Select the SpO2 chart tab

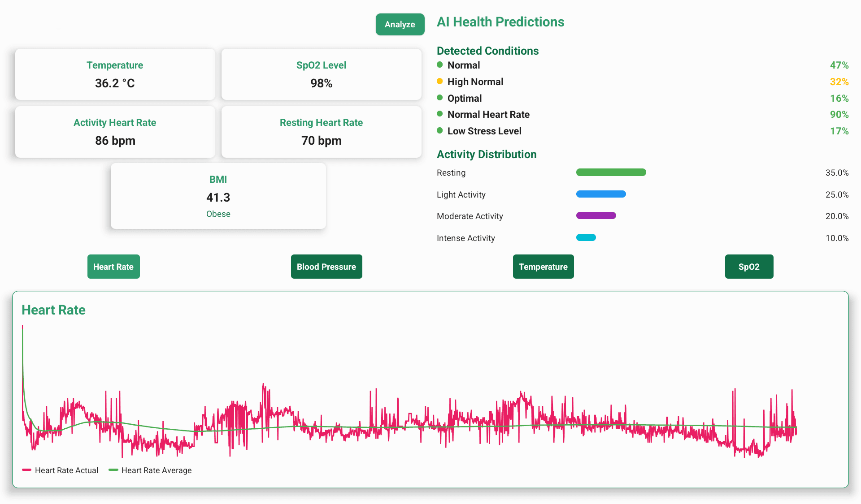(748, 267)
